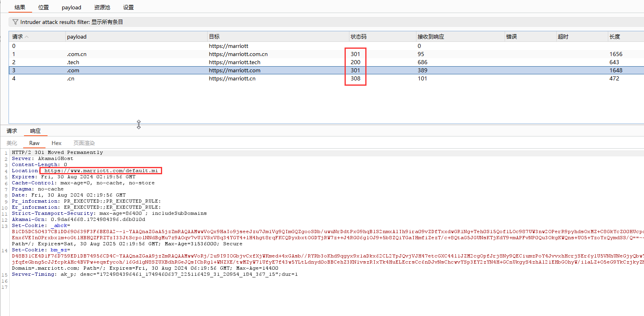Click the Cache-Control header line

pos(83,183)
